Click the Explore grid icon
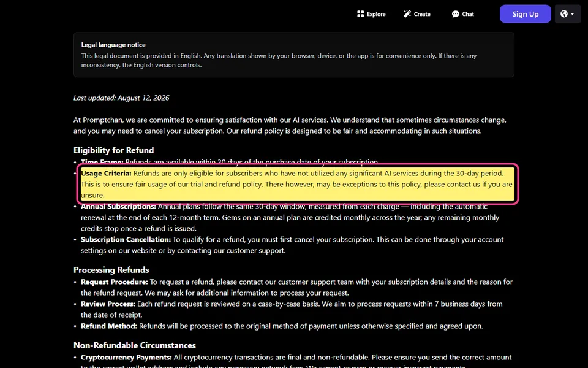Viewport: 588px width, 368px height. click(x=360, y=14)
